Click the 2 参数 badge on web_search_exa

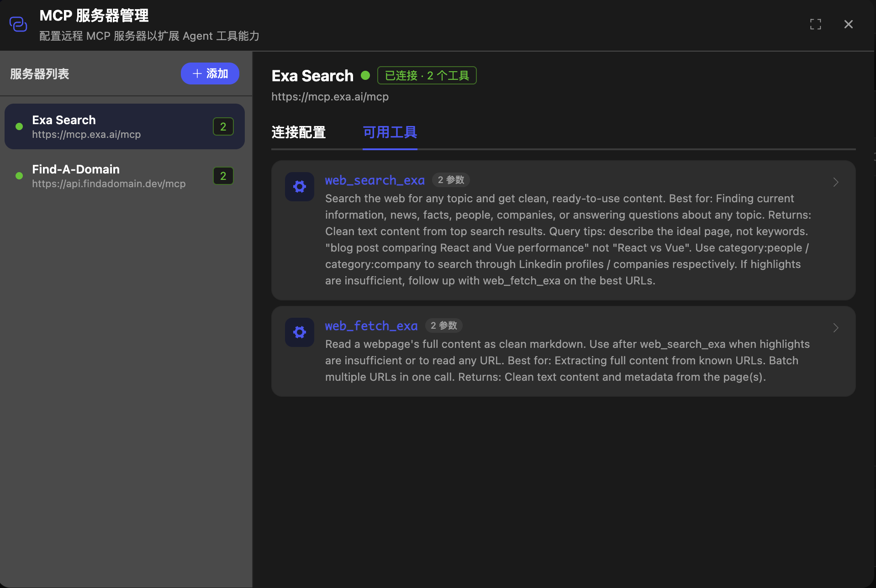coord(451,180)
